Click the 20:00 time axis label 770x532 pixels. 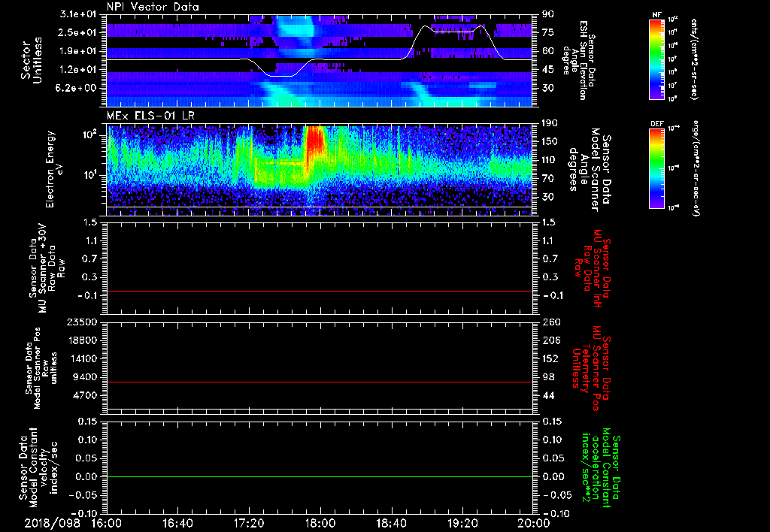point(534,523)
